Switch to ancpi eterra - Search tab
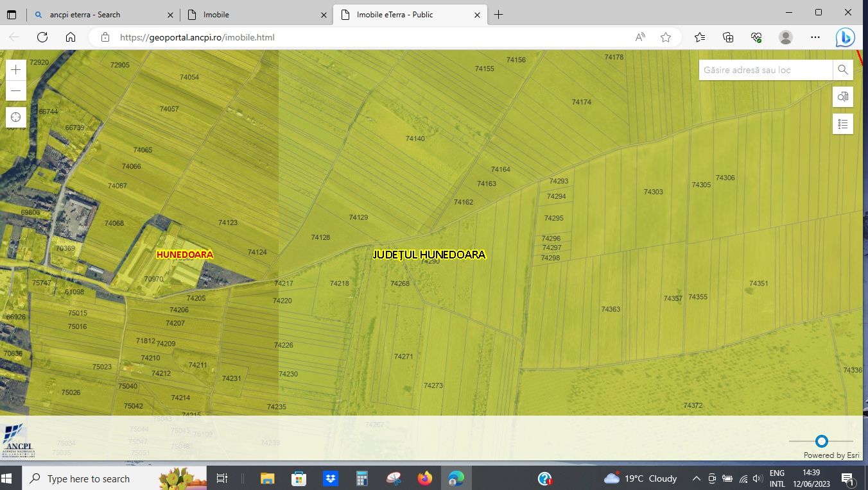 [x=103, y=14]
